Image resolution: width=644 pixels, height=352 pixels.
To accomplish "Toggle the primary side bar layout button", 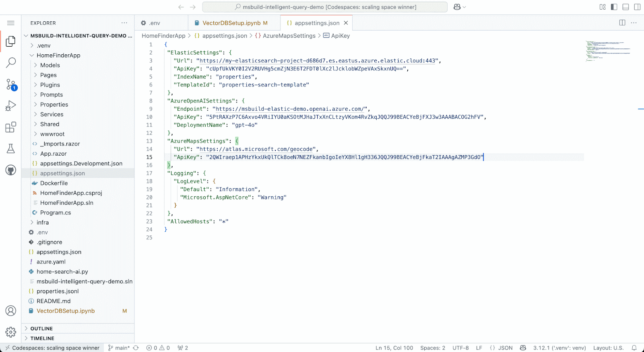I will tap(614, 7).
